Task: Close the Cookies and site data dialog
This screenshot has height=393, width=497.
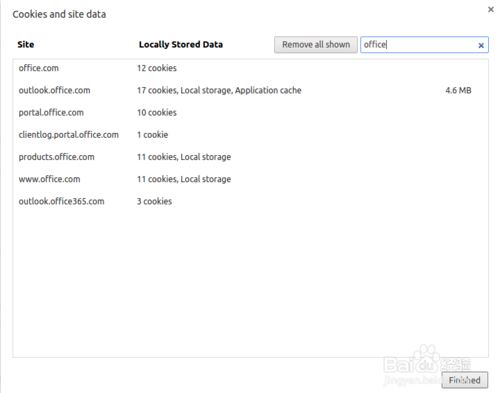Action: tap(491, 9)
